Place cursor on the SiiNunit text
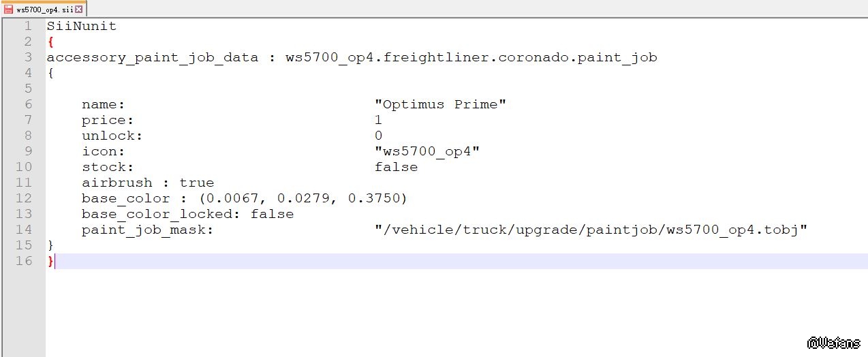This screenshot has height=357, width=868. [x=81, y=27]
